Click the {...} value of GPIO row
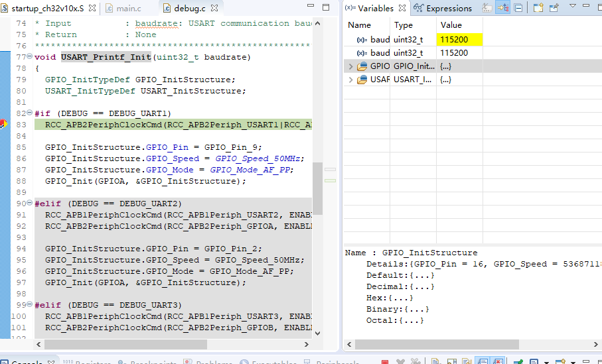Viewport: 602px width, 364px height. (x=446, y=66)
